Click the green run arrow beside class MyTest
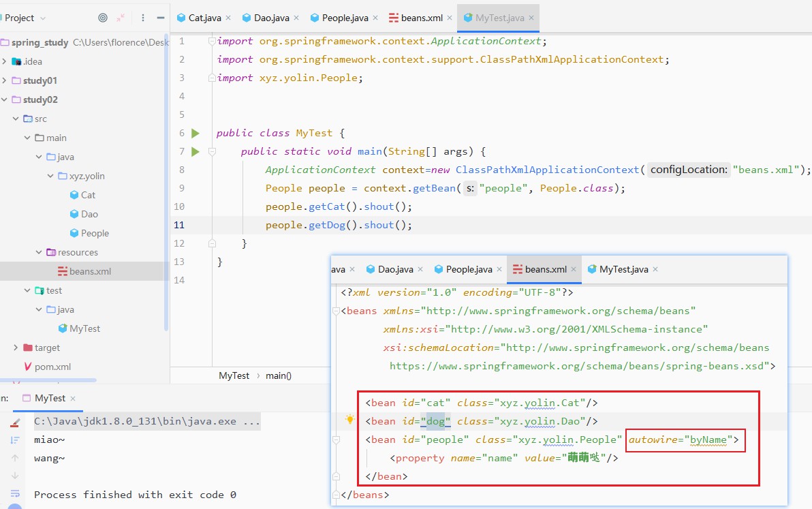The height and width of the screenshot is (509, 812). coord(196,133)
